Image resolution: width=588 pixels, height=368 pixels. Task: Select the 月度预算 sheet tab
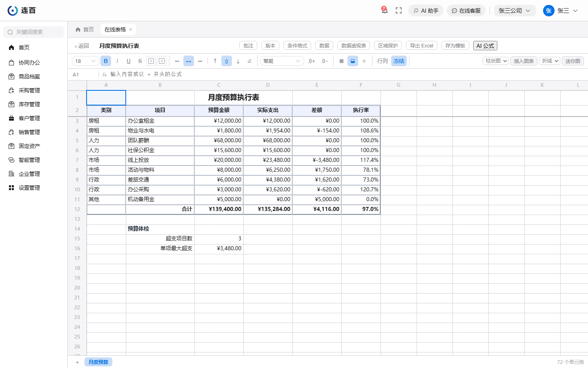(98, 362)
